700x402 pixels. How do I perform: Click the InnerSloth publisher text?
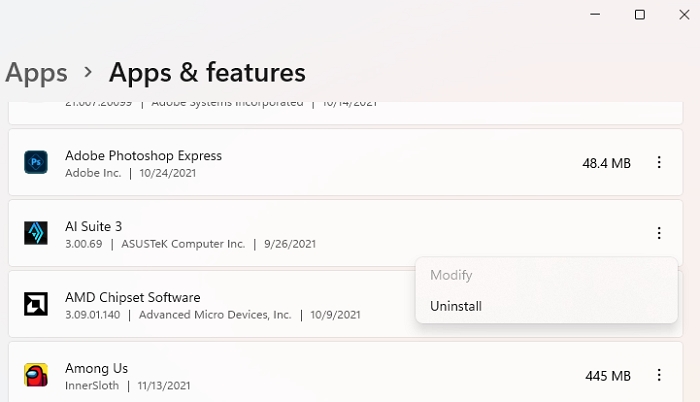(92, 385)
